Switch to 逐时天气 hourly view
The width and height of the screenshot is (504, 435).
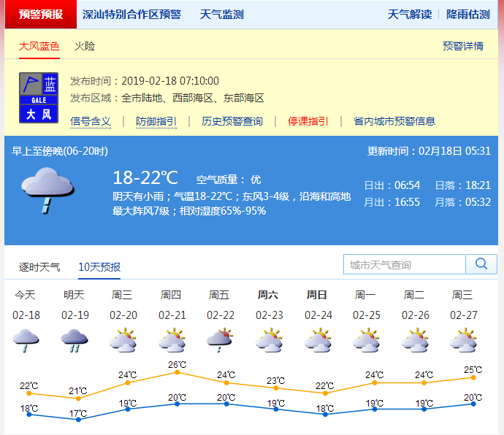(39, 267)
